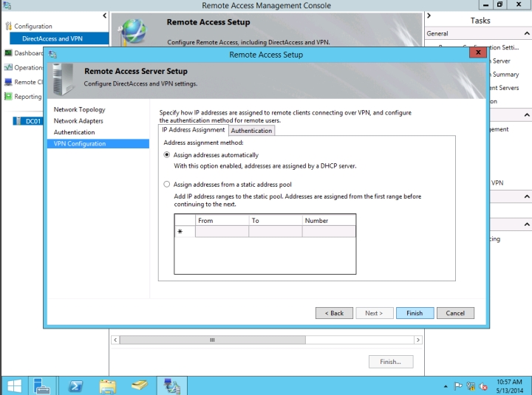Viewport: 532px width, 395px height.
Task: Click the From cell in address pool
Action: (x=222, y=232)
